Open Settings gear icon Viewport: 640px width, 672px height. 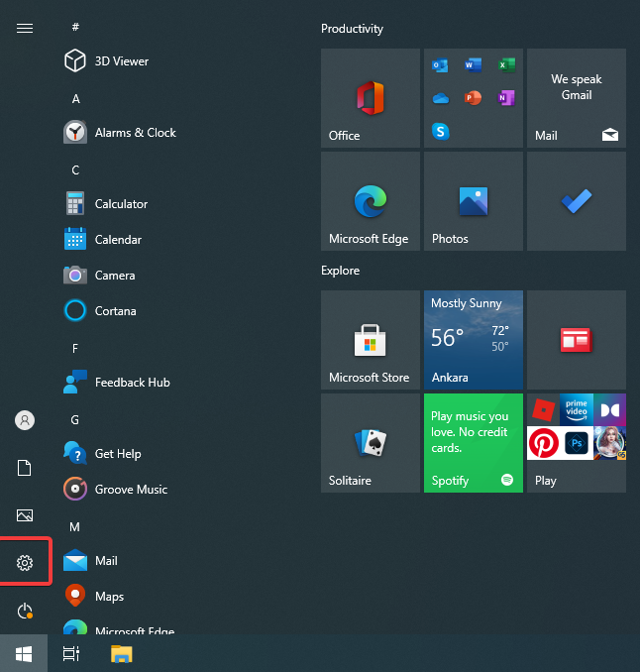point(25,563)
